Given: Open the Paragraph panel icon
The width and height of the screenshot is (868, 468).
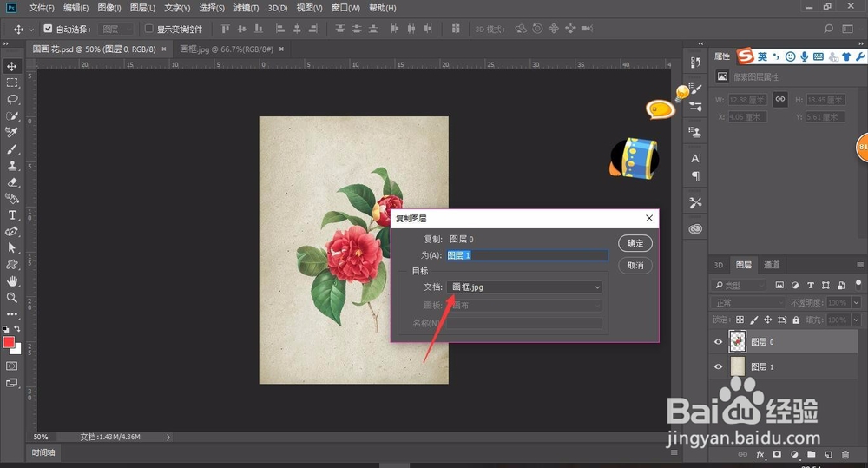Looking at the screenshot, I should pyautogui.click(x=696, y=176).
